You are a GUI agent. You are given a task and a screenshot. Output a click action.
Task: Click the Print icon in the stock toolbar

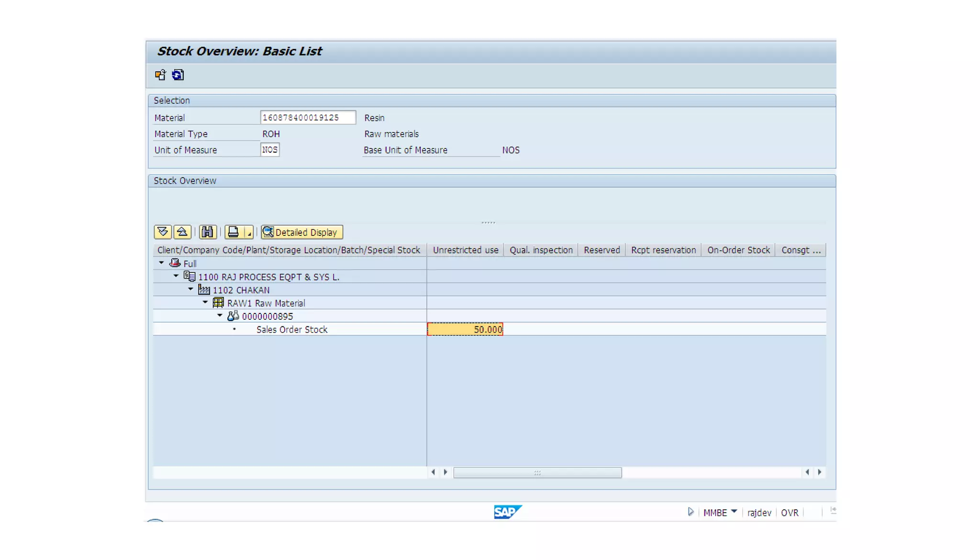(234, 232)
